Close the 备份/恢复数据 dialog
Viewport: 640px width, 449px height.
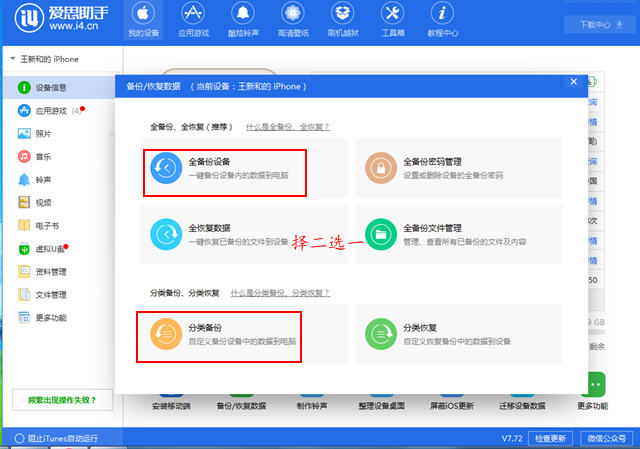coord(572,82)
